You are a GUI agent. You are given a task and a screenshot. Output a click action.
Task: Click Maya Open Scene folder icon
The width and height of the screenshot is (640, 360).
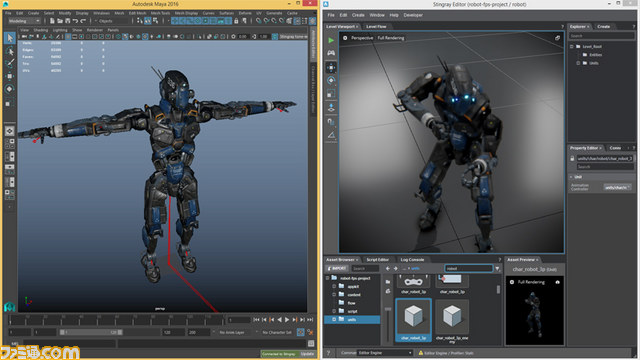(60, 21)
